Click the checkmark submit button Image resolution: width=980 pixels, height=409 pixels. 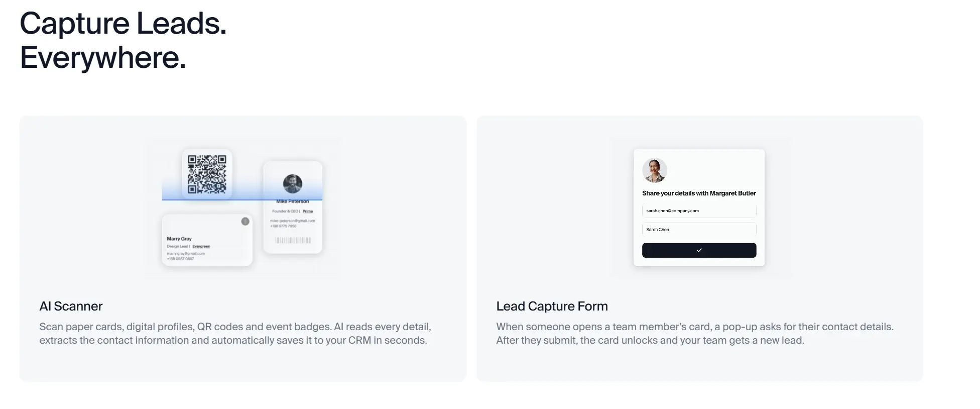699,250
